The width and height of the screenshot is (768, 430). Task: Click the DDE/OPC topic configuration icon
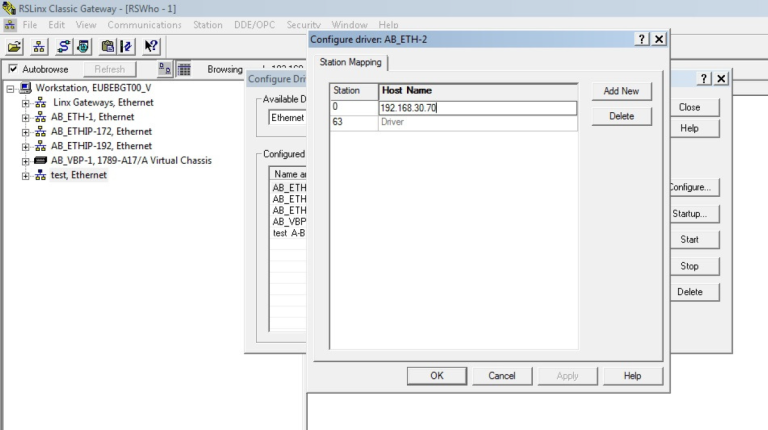pyautogui.click(x=126, y=47)
